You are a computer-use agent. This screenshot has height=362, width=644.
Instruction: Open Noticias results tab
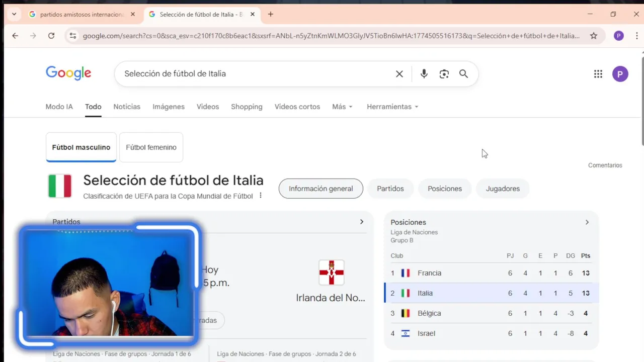tap(127, 107)
